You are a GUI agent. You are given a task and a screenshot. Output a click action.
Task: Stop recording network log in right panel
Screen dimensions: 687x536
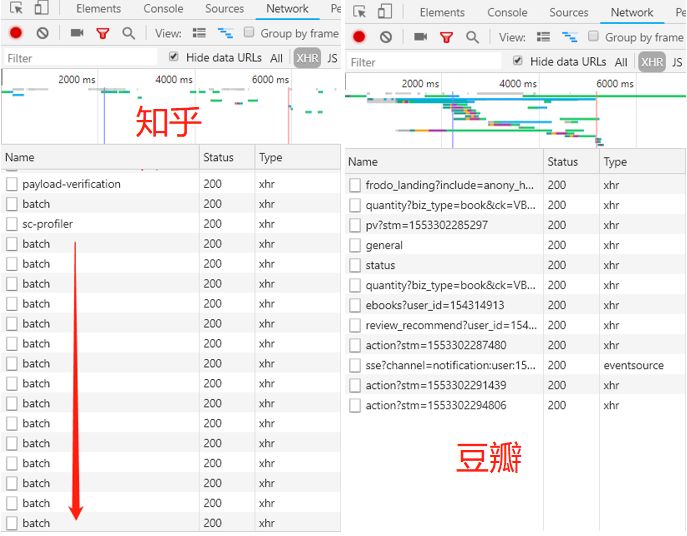[359, 37]
